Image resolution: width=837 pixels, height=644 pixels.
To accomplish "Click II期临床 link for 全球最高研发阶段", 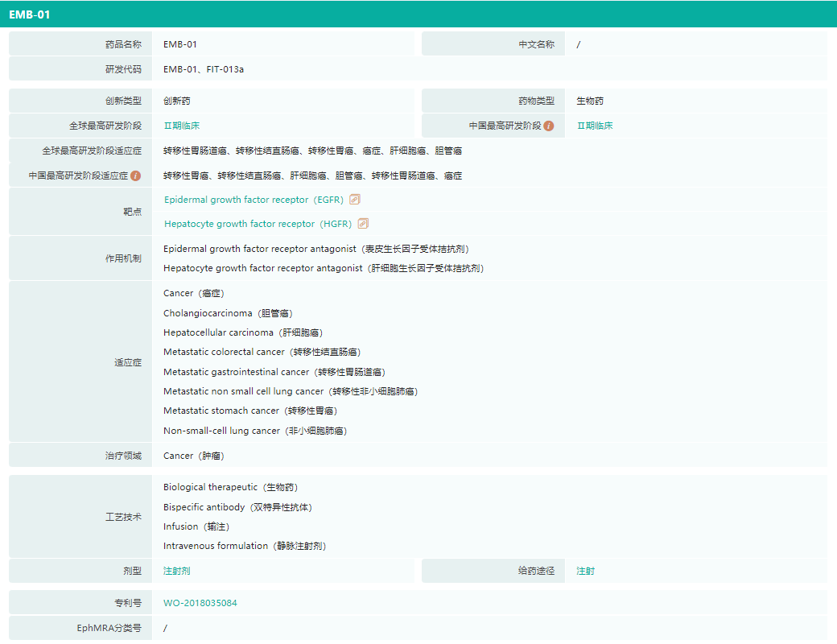I will [181, 126].
